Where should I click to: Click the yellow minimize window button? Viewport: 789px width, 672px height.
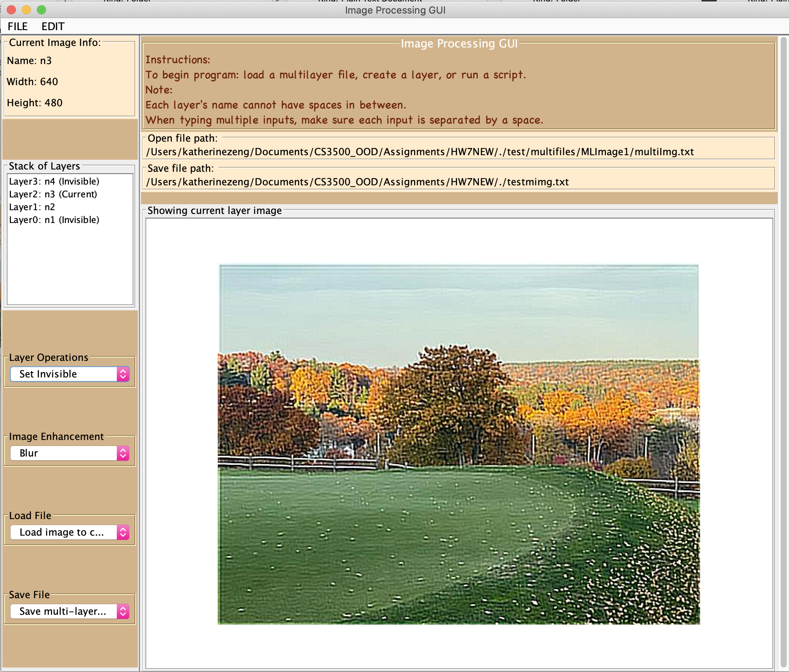click(x=26, y=10)
